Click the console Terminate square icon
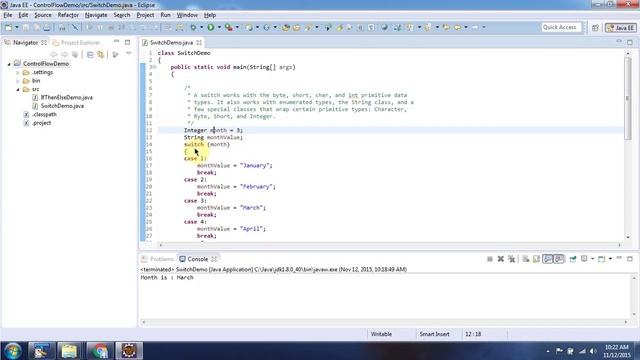The width and height of the screenshot is (640, 360). click(490, 259)
